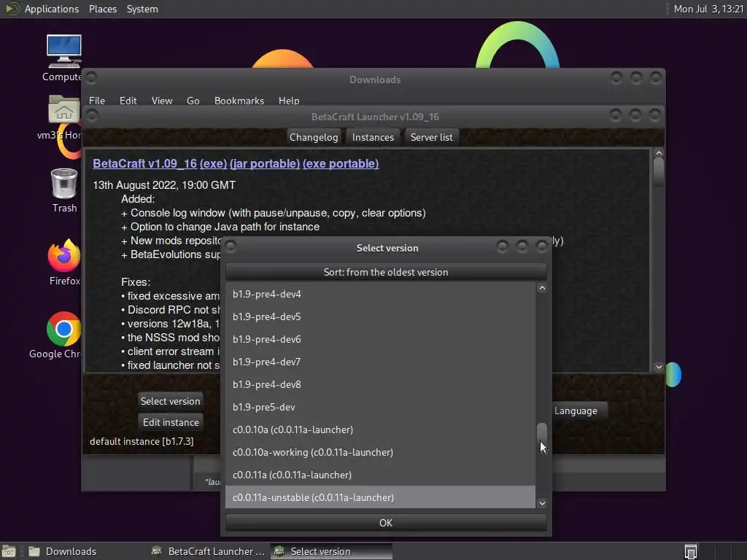Screen dimensions: 747x560
Task: Open the (exe portable) download link
Action: [x=341, y=163]
